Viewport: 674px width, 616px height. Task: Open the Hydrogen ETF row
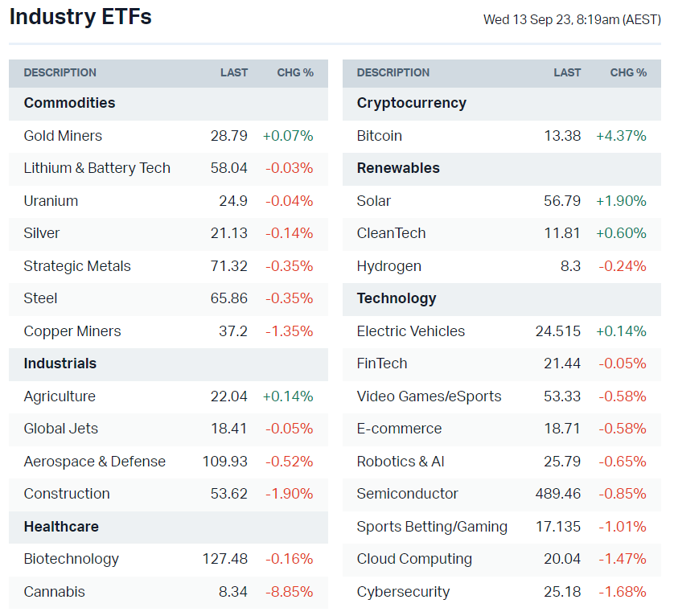coord(389,266)
